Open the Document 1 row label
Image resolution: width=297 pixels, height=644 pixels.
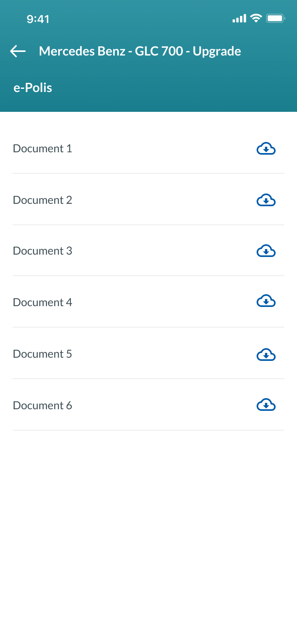[43, 149]
